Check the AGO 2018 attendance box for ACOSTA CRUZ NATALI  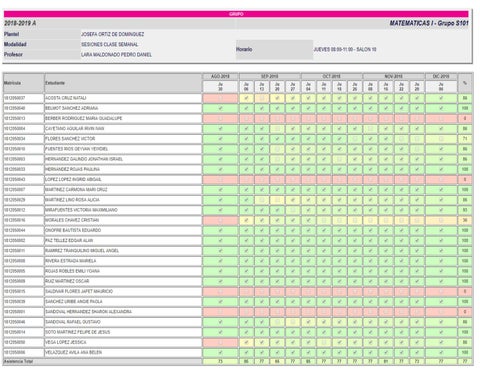tap(220, 98)
